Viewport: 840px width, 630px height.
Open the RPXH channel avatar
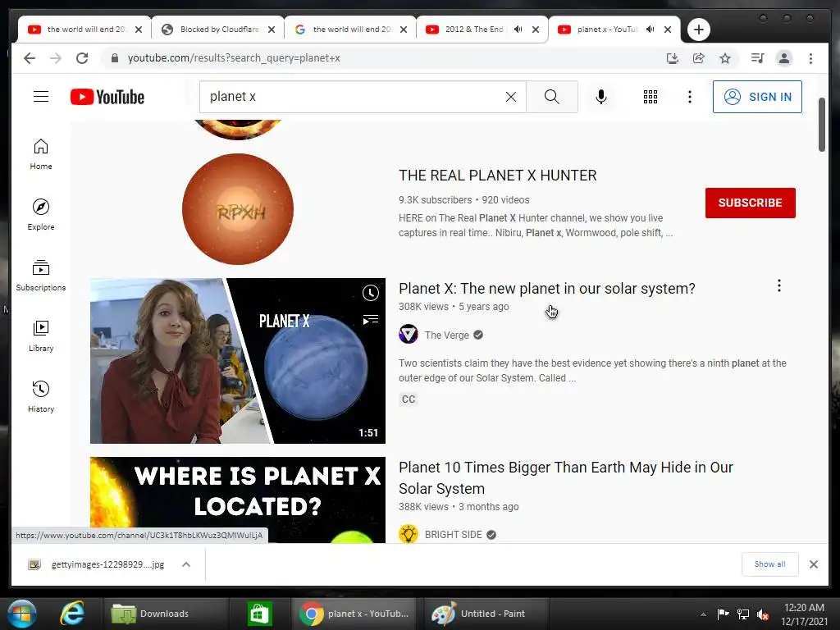tap(238, 209)
